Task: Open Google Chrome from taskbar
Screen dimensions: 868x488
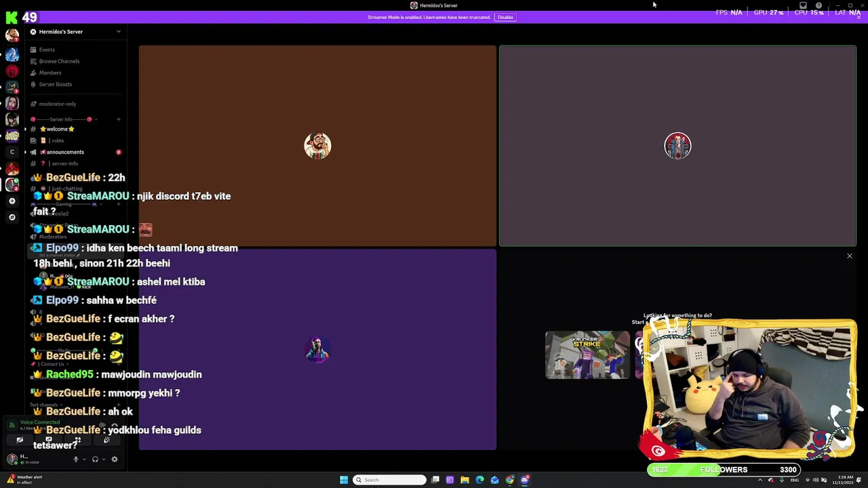Action: click(x=510, y=480)
